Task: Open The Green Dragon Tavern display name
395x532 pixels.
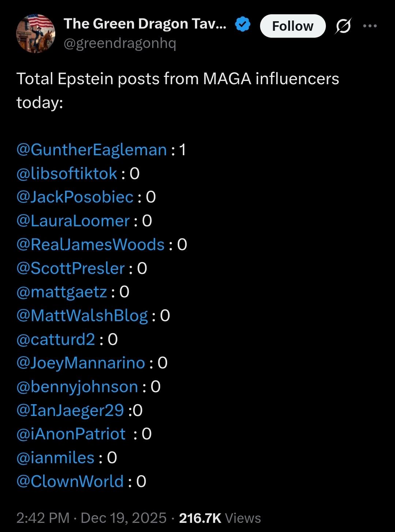Action: [145, 24]
